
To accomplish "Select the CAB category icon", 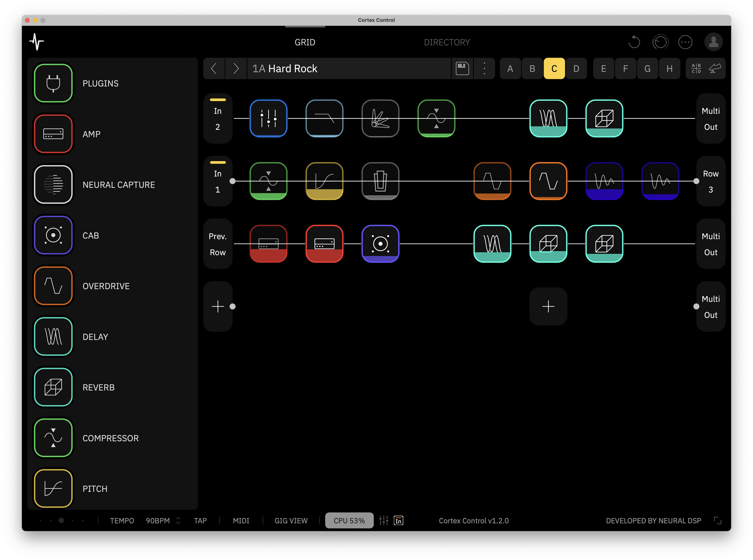I will tap(53, 235).
